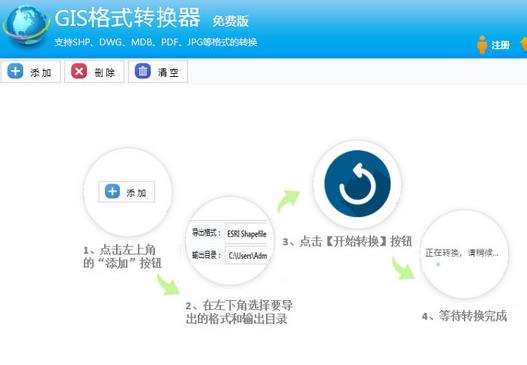The width and height of the screenshot is (527, 365).
Task: Click the 正在转换 progress message circle
Action: pyautogui.click(x=464, y=254)
